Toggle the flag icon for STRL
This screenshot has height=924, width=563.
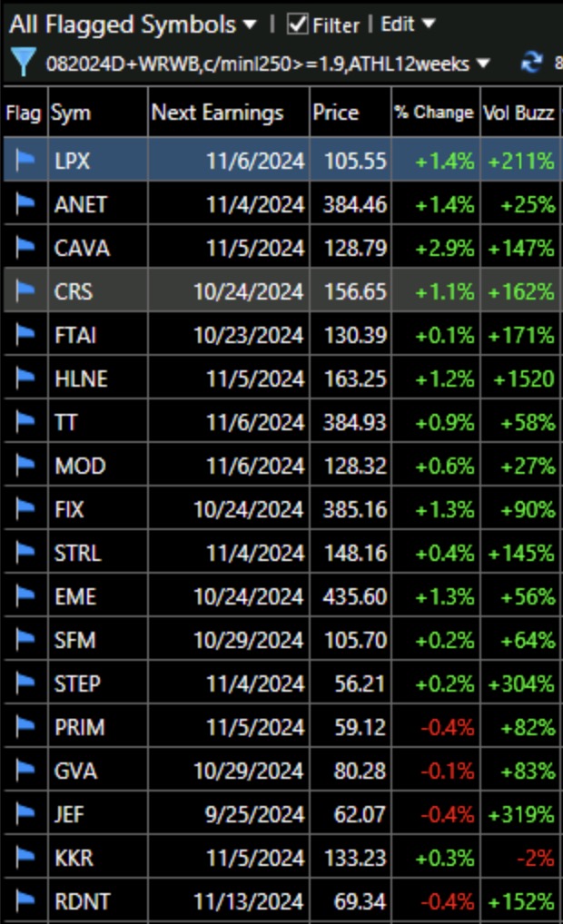coord(25,553)
